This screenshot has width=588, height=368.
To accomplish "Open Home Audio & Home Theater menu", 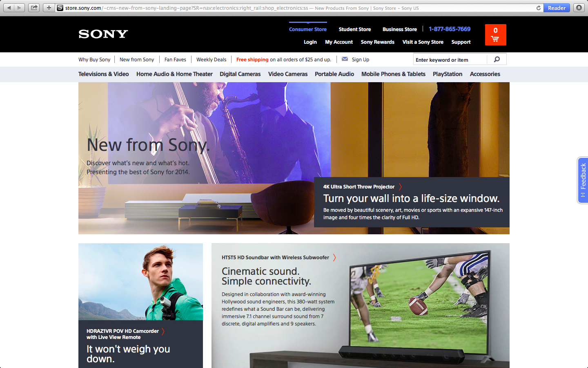I will (x=174, y=74).
